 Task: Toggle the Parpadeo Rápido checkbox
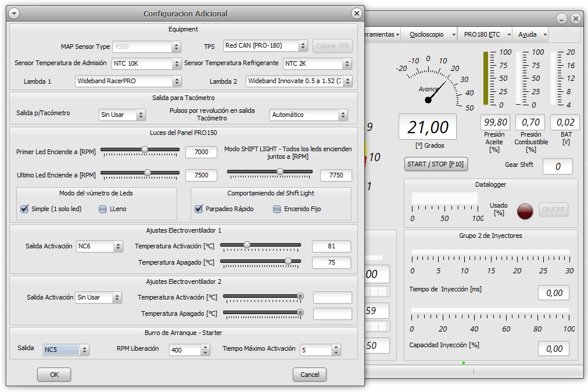(199, 209)
